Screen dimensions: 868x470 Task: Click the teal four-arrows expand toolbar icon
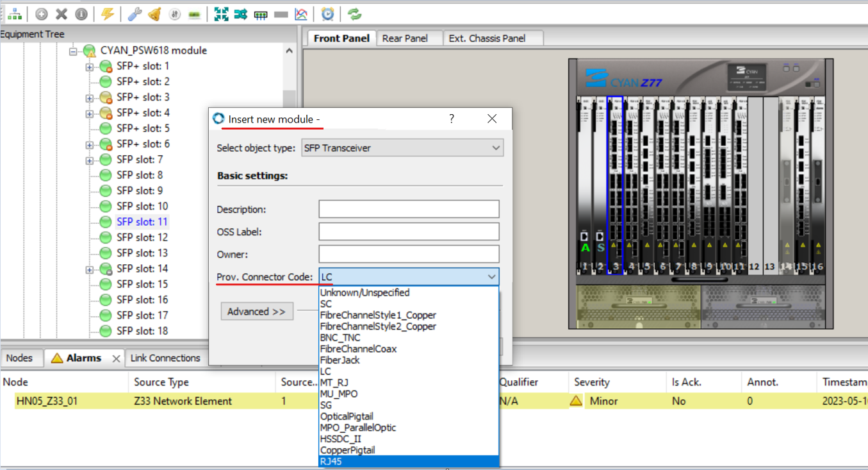point(221,13)
